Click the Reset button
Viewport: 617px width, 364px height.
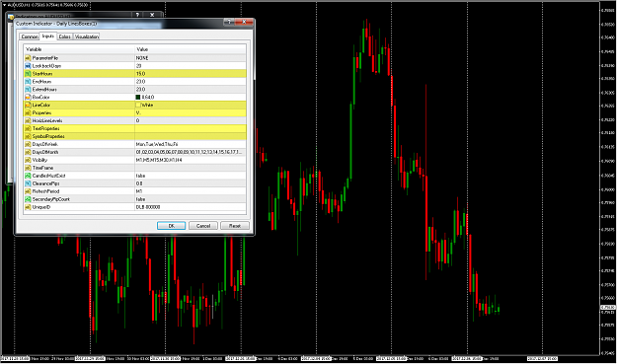235,226
